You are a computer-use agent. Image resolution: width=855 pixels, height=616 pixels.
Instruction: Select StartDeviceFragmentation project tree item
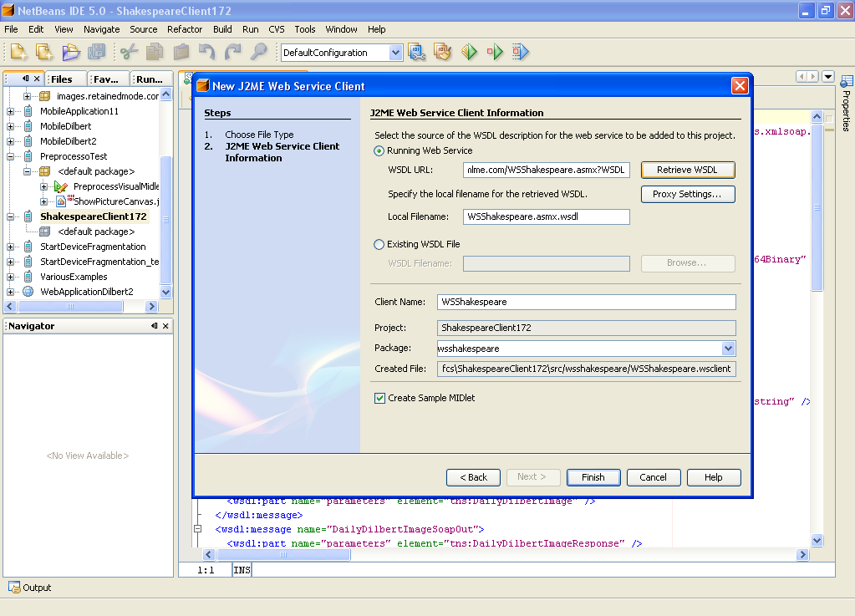[94, 247]
